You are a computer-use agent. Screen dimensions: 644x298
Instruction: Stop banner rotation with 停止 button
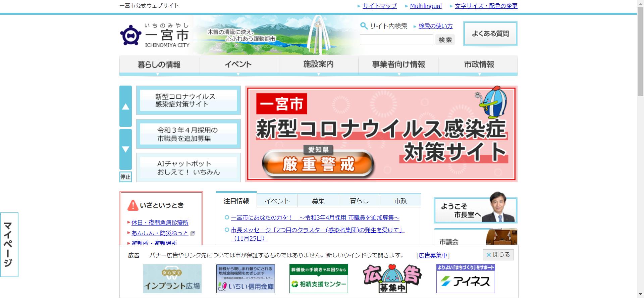125,177
